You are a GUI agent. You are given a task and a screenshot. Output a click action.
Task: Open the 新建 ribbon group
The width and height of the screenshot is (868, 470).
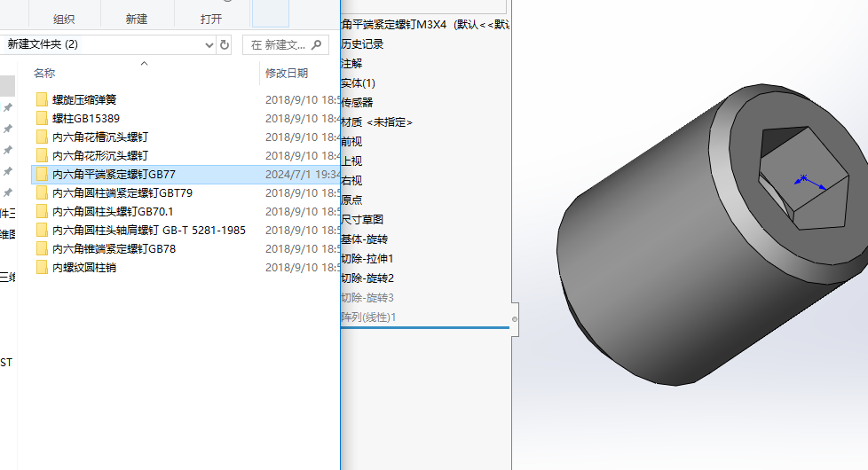click(x=136, y=20)
